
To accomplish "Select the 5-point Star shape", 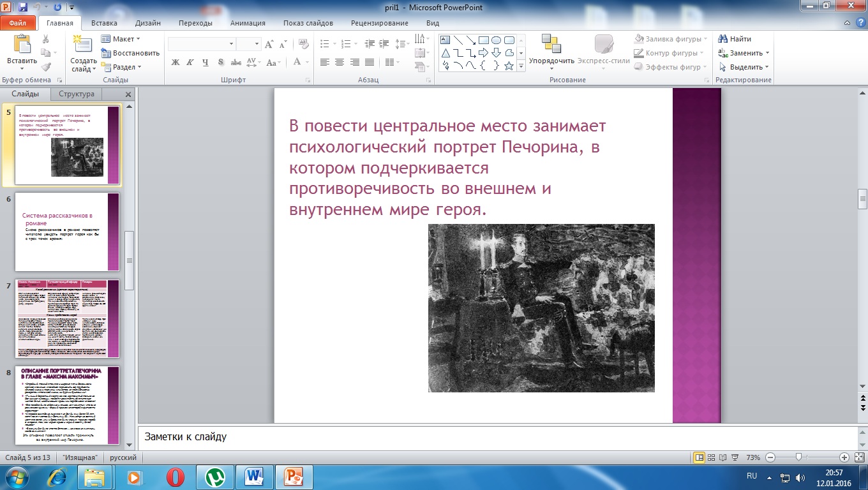I will [509, 66].
